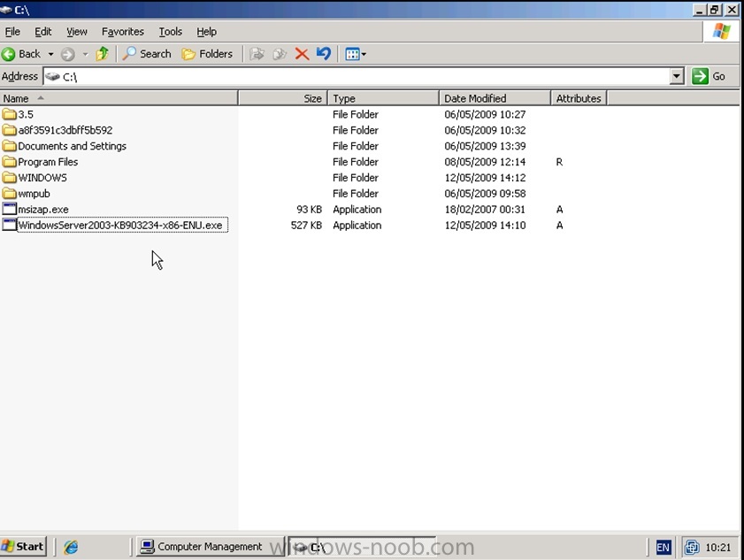Launch Internet Explorer from Quick Launch
Image resolution: width=744 pixels, height=560 pixels.
click(71, 548)
